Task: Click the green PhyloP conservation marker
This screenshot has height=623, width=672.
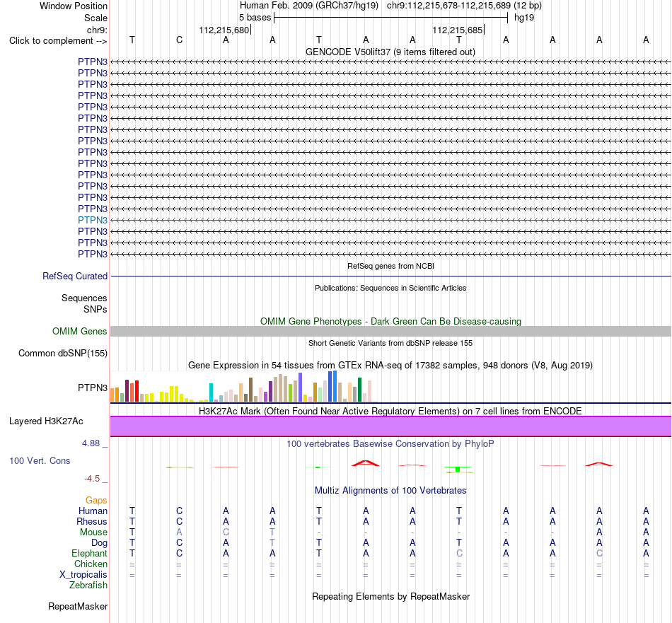Action: coord(458,469)
